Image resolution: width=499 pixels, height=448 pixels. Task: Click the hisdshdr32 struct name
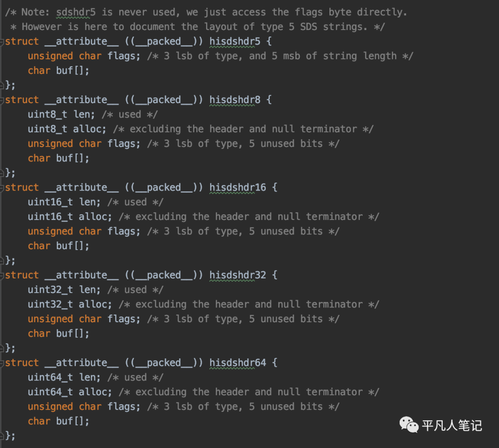click(x=238, y=275)
